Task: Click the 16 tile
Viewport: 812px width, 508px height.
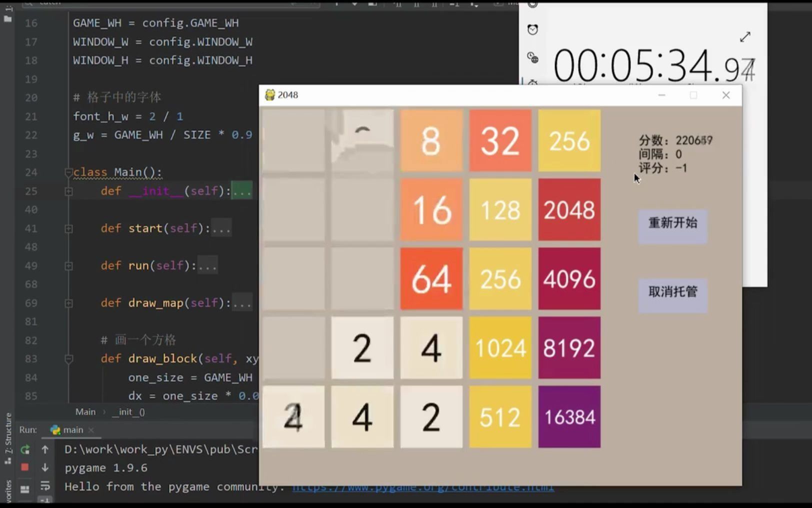Action: (431, 210)
